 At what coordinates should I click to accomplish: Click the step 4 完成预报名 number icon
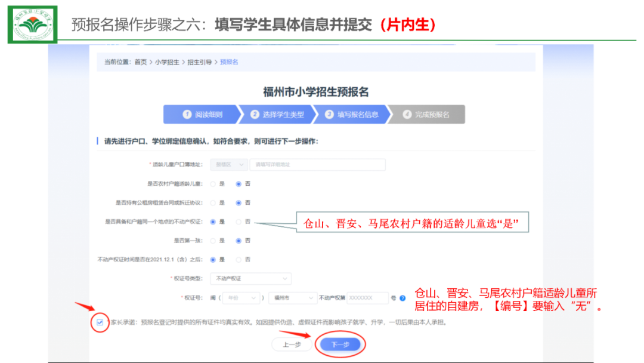click(x=407, y=115)
